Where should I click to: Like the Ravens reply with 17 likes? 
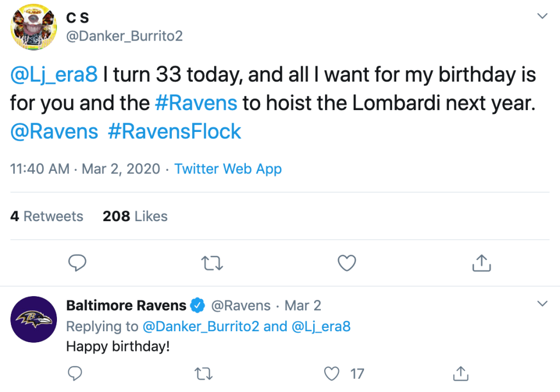click(332, 374)
